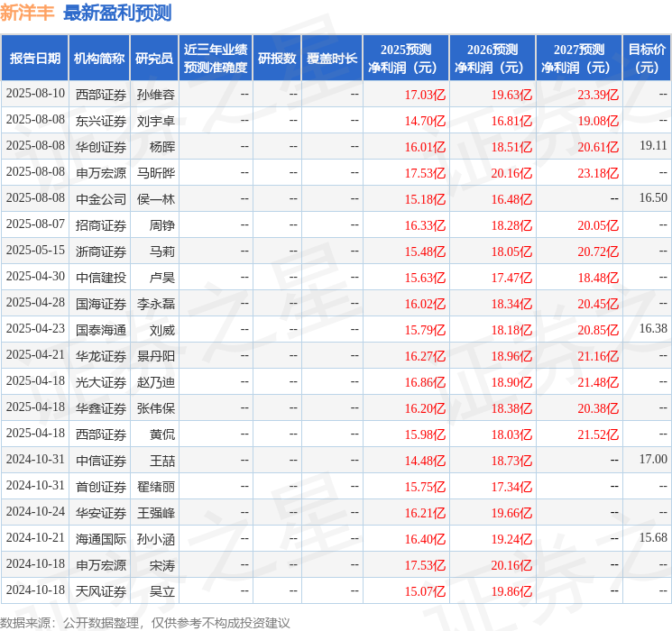Click the 机构简称 column header
Viewport: 672px width, 631px height.
click(x=99, y=59)
